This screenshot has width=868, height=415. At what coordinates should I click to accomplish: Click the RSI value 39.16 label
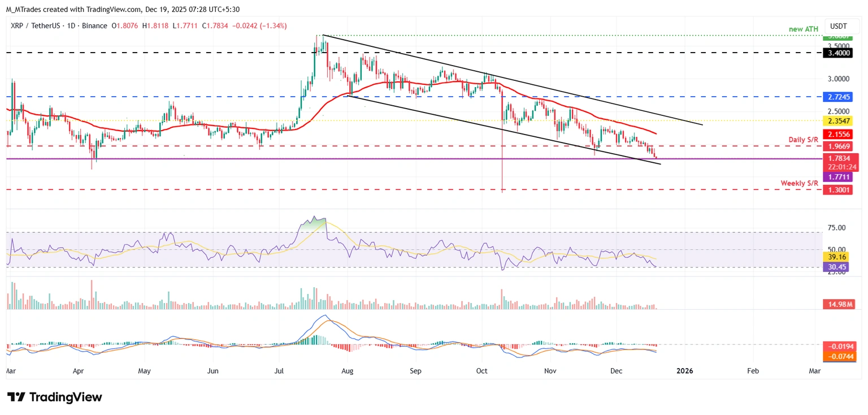[x=837, y=257]
